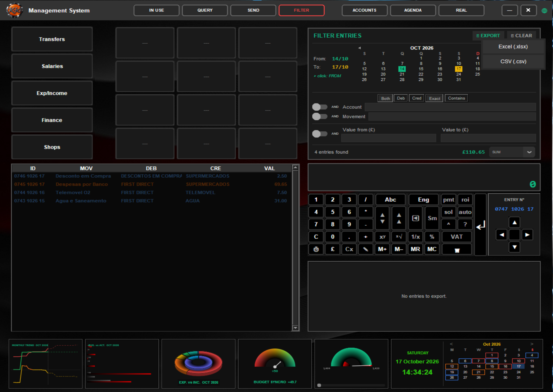Toggle the AND switch for Movement filter
Image resolution: width=553 pixels, height=392 pixels.
tap(319, 117)
